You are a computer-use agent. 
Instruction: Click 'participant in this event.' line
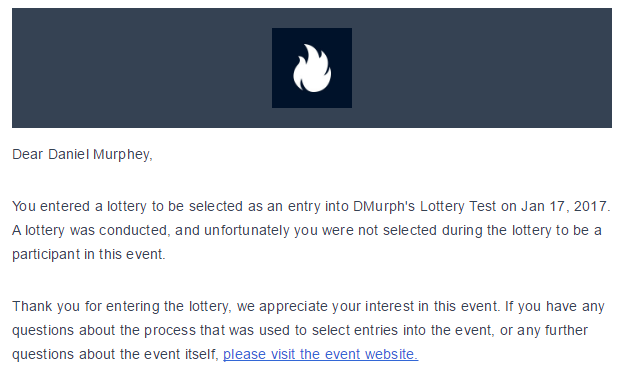tap(88, 254)
